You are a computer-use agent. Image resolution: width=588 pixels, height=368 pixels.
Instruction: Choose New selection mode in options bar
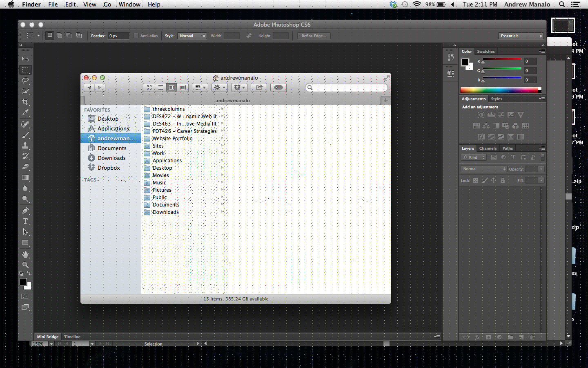49,36
